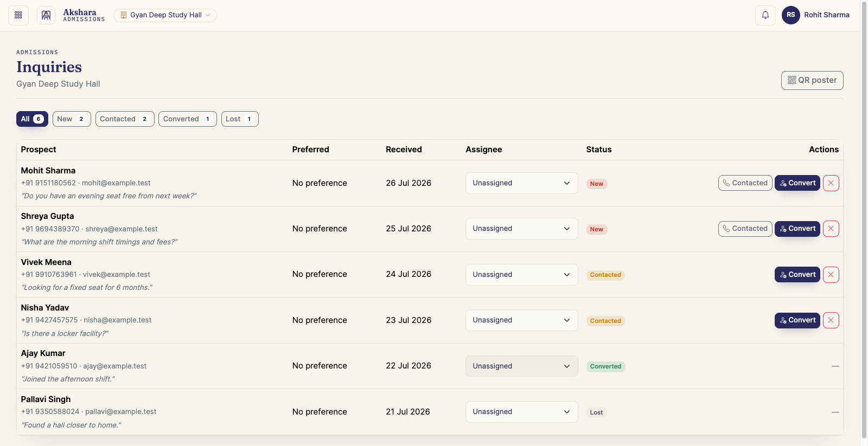Click note "Is there a locker facility?"
Image resolution: width=868 pixels, height=446 pixels.
[x=65, y=334]
